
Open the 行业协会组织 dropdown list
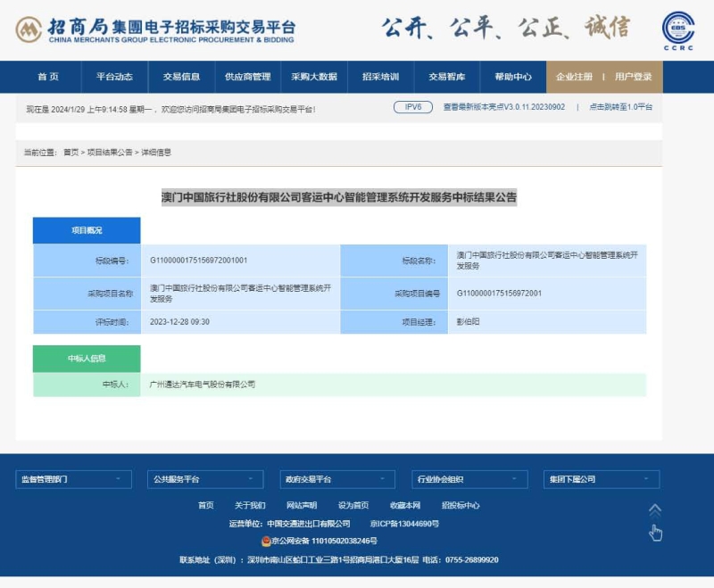click(469, 479)
